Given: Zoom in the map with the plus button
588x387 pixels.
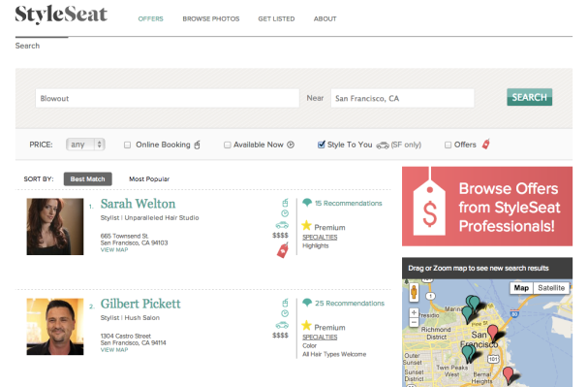Looking at the screenshot, I should tap(414, 312).
